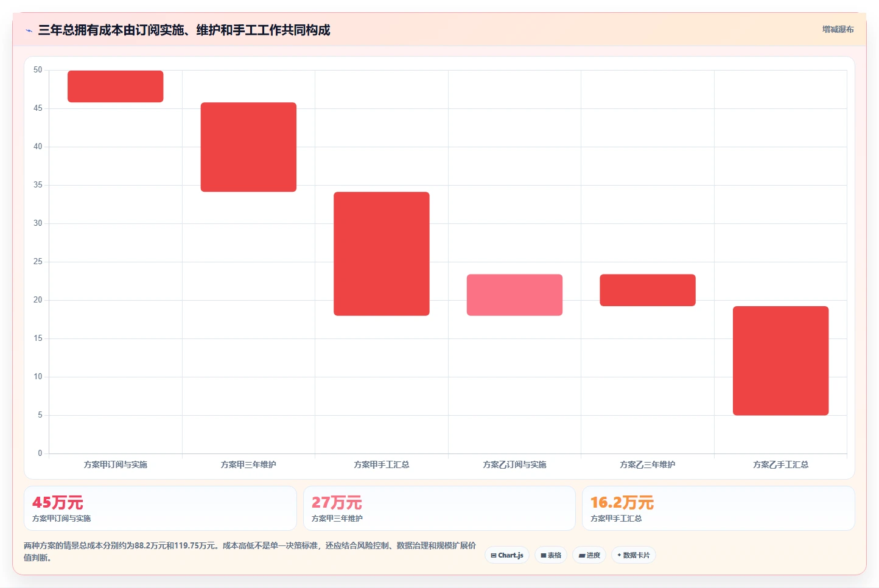
Task: Click the y-axis value 0
Action: tap(40, 453)
